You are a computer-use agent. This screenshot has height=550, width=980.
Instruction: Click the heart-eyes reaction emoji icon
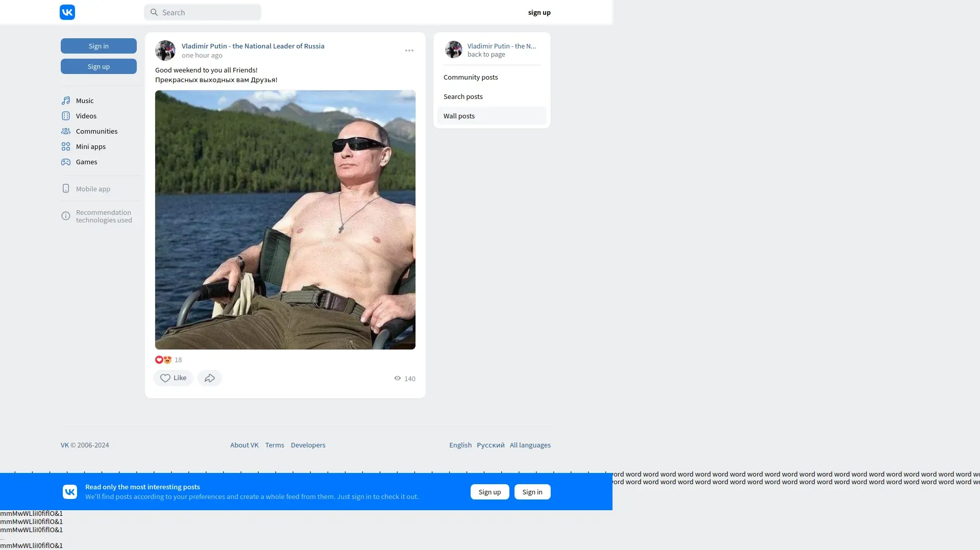(x=167, y=360)
